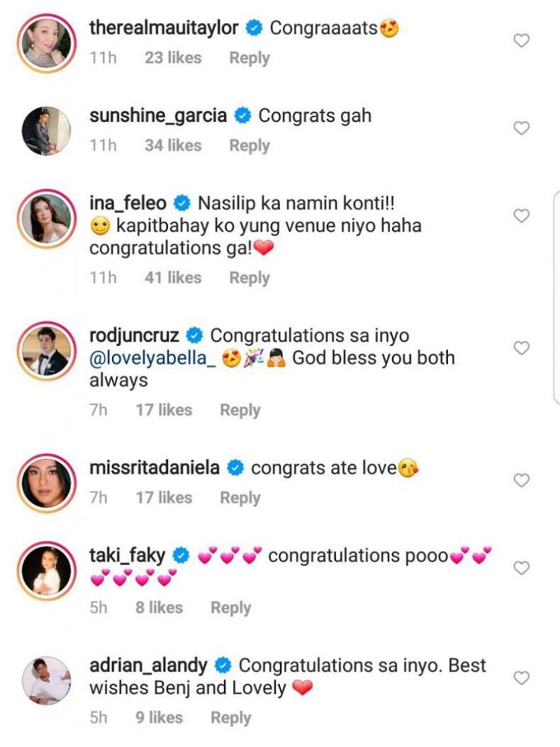
Task: Heart rodjuncruz's congratulations comment
Action: coord(521,348)
